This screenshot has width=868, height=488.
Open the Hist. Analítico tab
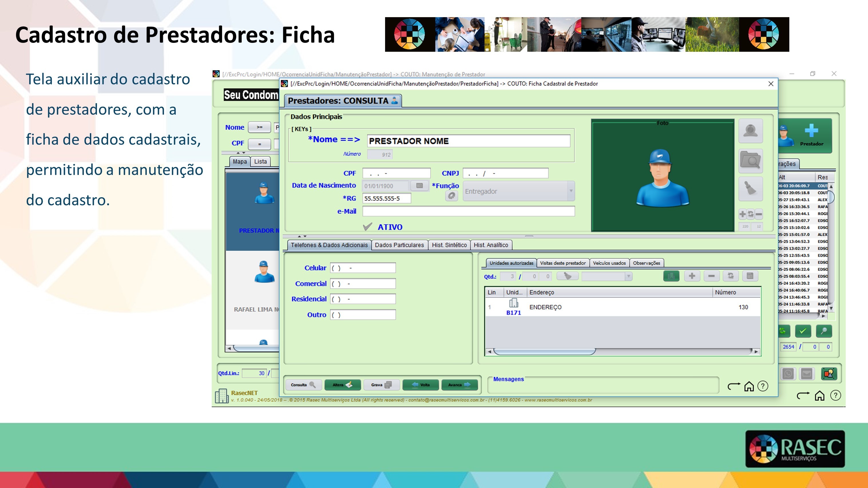pyautogui.click(x=491, y=245)
